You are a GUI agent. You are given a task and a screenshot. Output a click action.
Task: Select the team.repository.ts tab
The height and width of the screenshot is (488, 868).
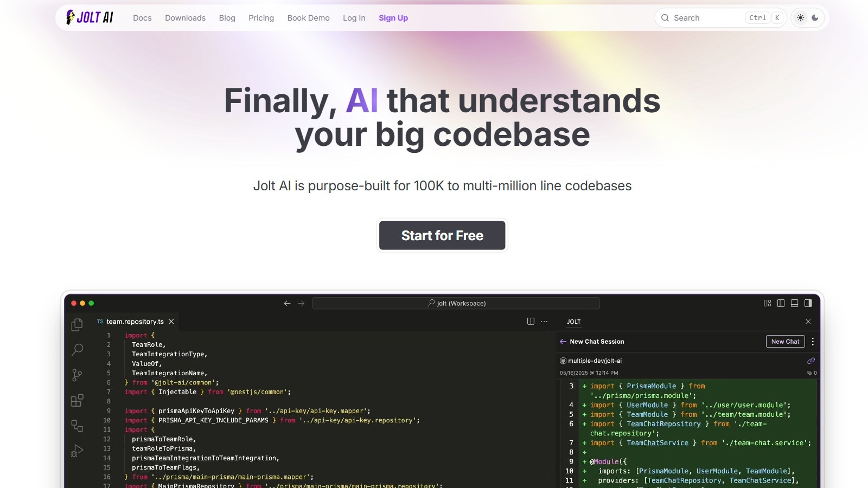pos(135,322)
